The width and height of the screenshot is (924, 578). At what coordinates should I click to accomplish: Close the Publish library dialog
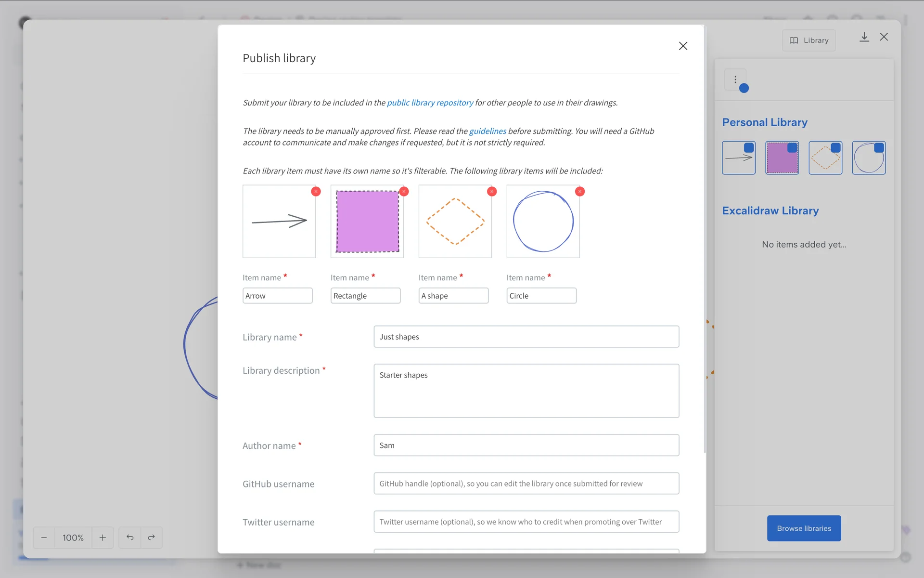(683, 46)
